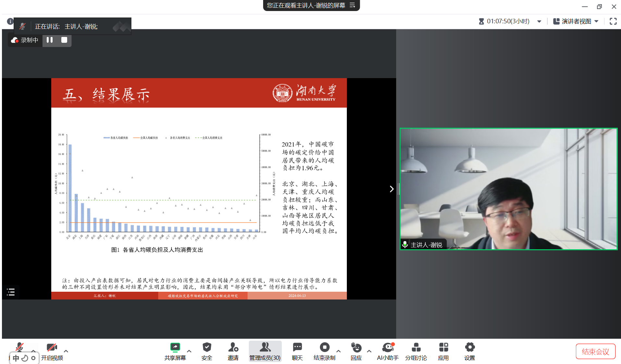Expand options arrow next to 共享屏幕
Viewport: 621px width, 364px height.
click(x=189, y=351)
